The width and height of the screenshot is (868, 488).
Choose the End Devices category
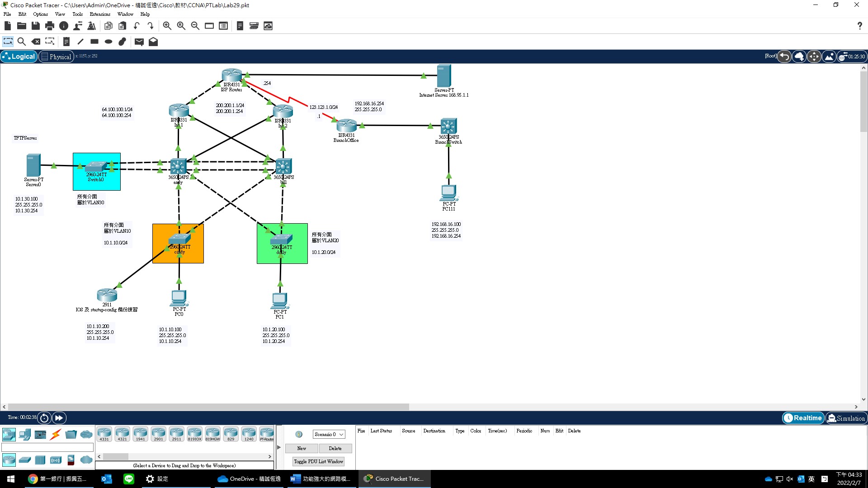click(x=25, y=435)
